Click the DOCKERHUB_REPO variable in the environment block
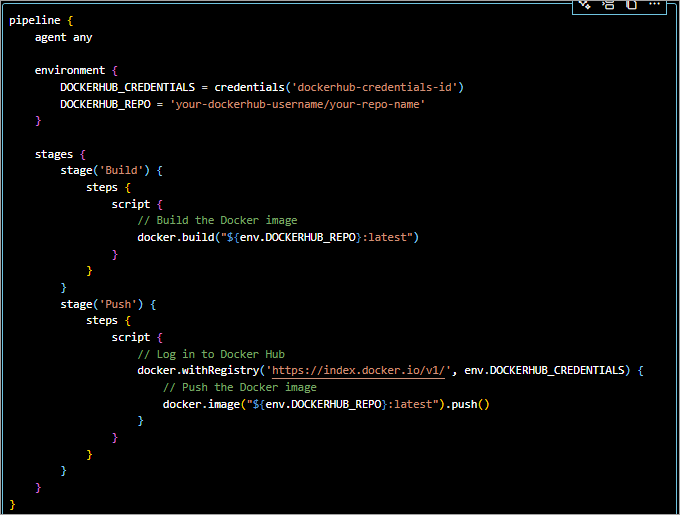Screen dimensions: 680x515 click(x=105, y=104)
